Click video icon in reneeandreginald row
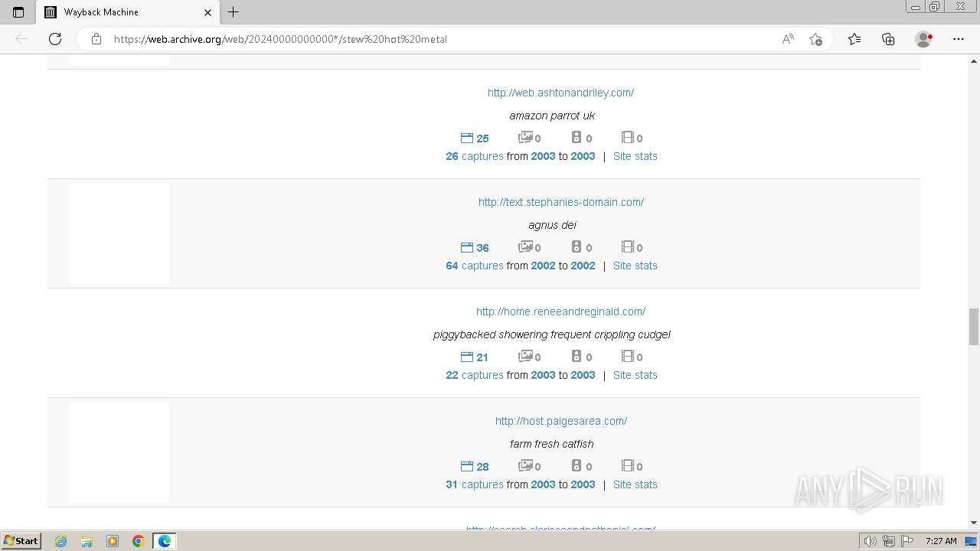Screen dimensions: 980x551 point(628,356)
